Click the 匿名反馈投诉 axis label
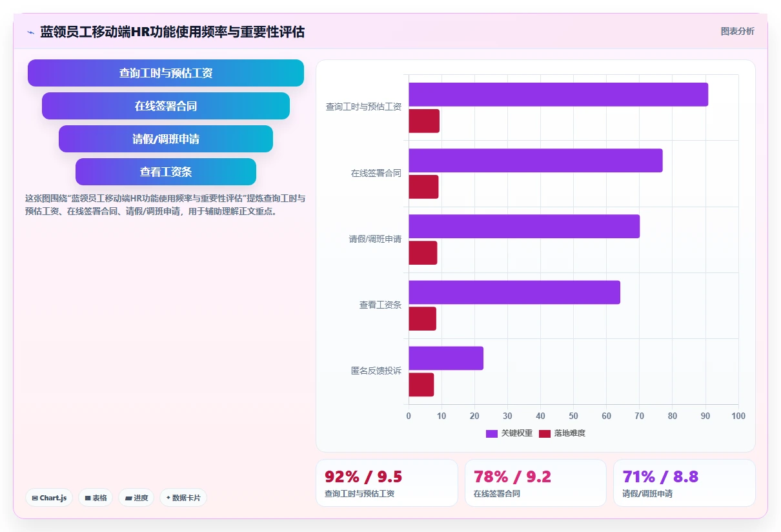The image size is (781, 532). (376, 371)
